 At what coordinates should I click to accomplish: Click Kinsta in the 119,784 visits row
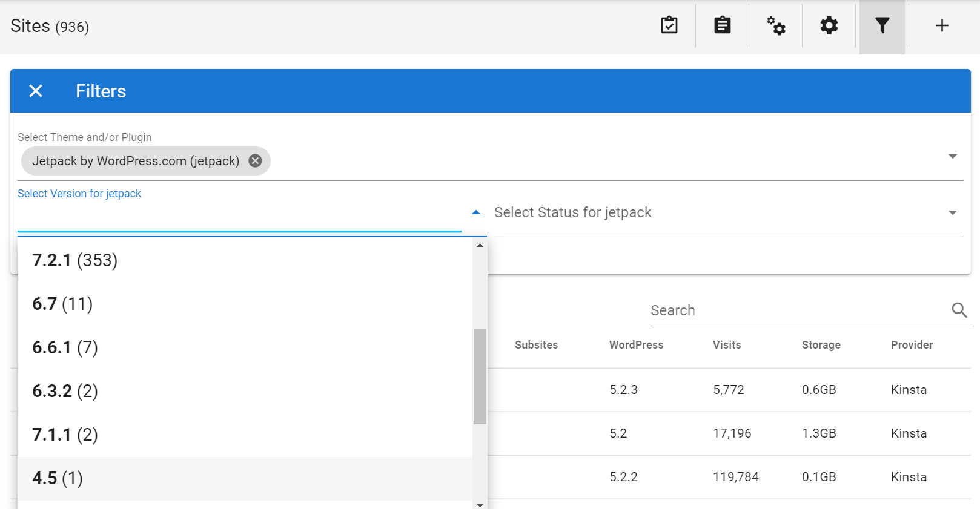point(909,477)
